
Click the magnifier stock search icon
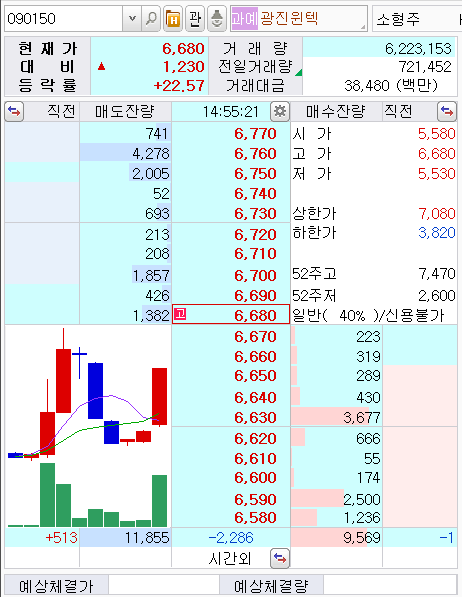(x=151, y=18)
